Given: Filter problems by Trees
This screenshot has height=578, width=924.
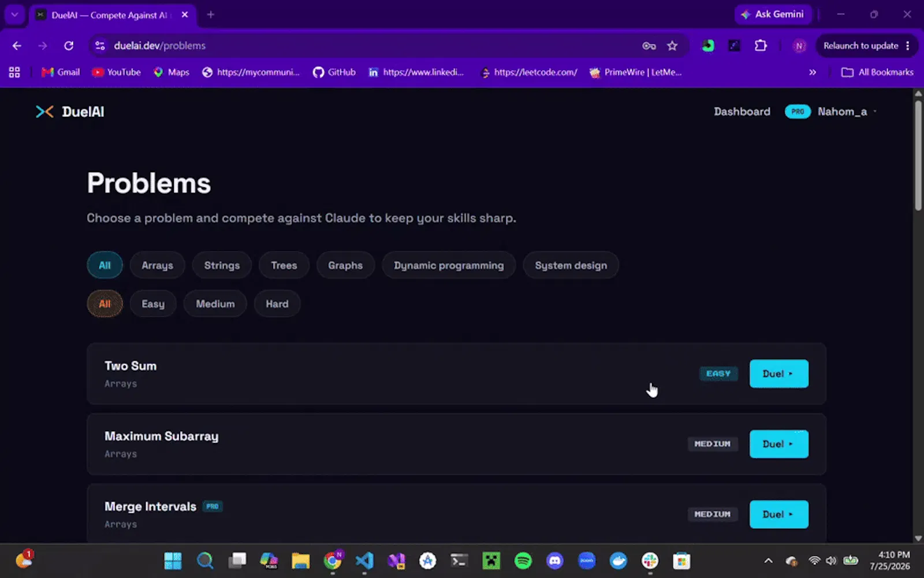Looking at the screenshot, I should pos(284,265).
